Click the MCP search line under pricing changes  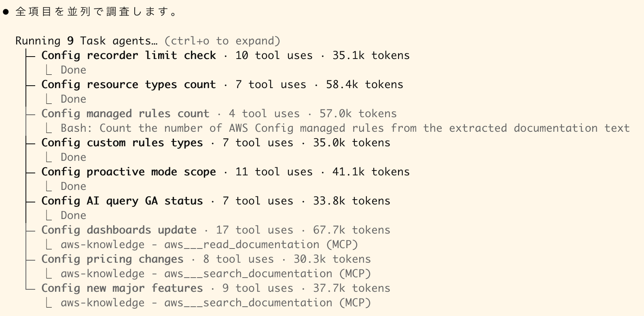point(216,274)
